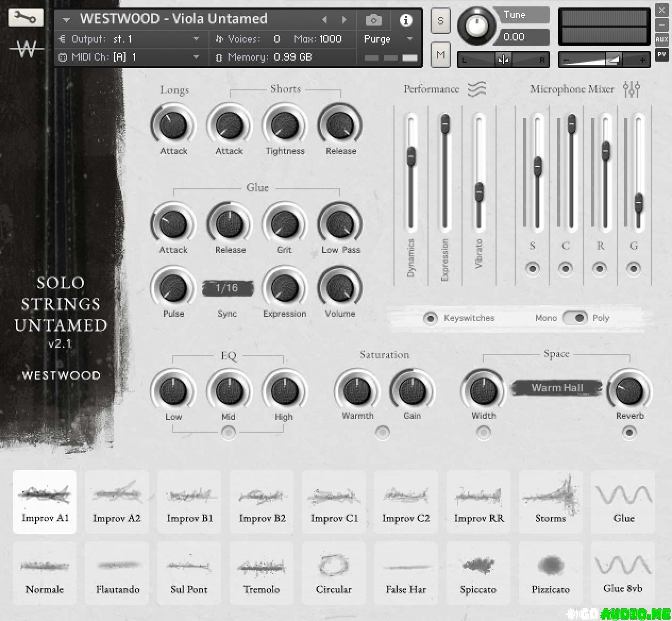Click the Solo S button
Image resolution: width=672 pixels, height=621 pixels.
coord(440,21)
